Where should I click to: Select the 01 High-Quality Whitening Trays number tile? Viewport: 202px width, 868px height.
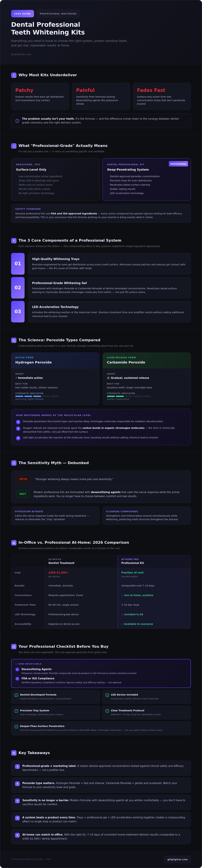18,264
